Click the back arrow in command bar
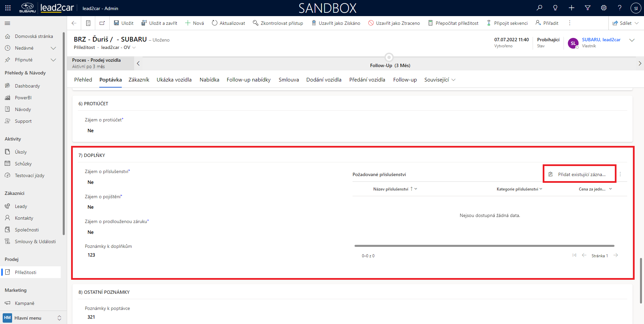The height and width of the screenshot is (324, 644). pos(74,23)
